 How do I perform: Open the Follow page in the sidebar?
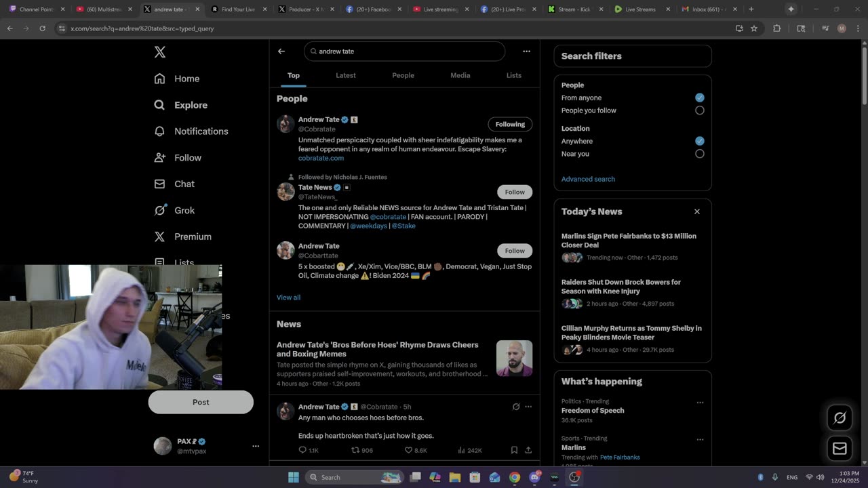pos(178,158)
